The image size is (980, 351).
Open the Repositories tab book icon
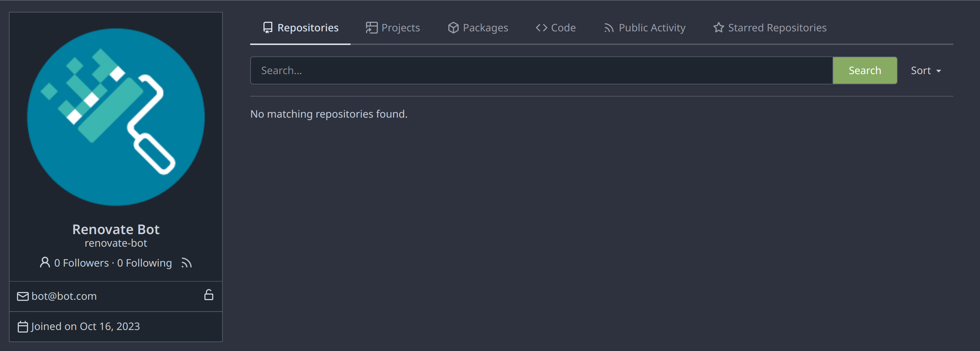point(268,27)
